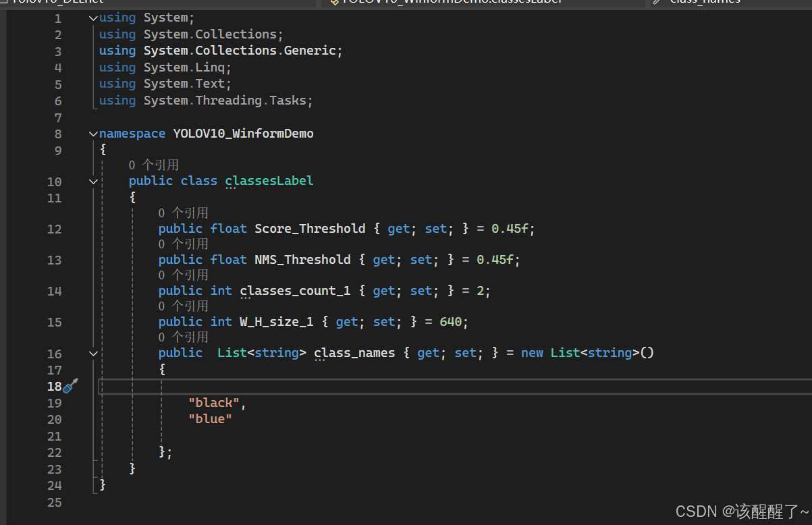Click the 0.45f value of Score_Threshold
The width and height of the screenshot is (812, 525).
510,229
